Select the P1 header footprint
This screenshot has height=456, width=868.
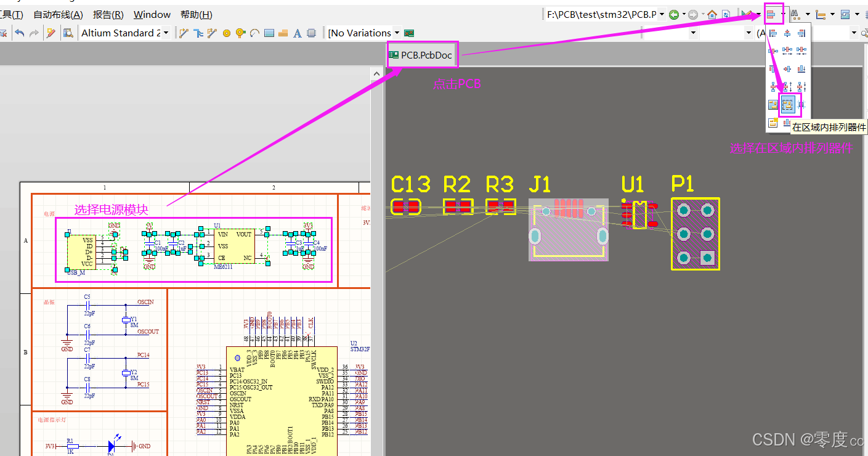tap(695, 234)
